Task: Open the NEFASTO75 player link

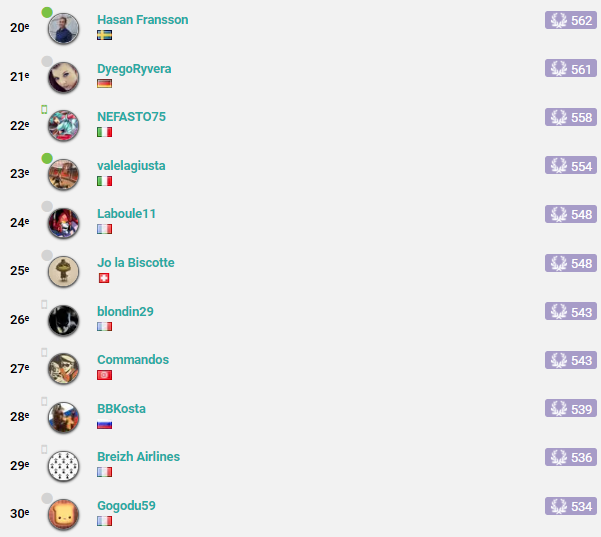Action: [x=131, y=117]
